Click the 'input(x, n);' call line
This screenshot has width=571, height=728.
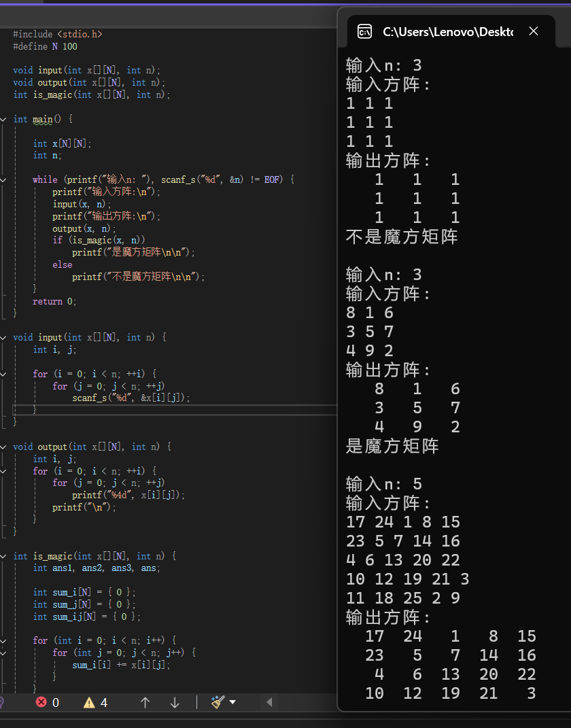[82, 205]
